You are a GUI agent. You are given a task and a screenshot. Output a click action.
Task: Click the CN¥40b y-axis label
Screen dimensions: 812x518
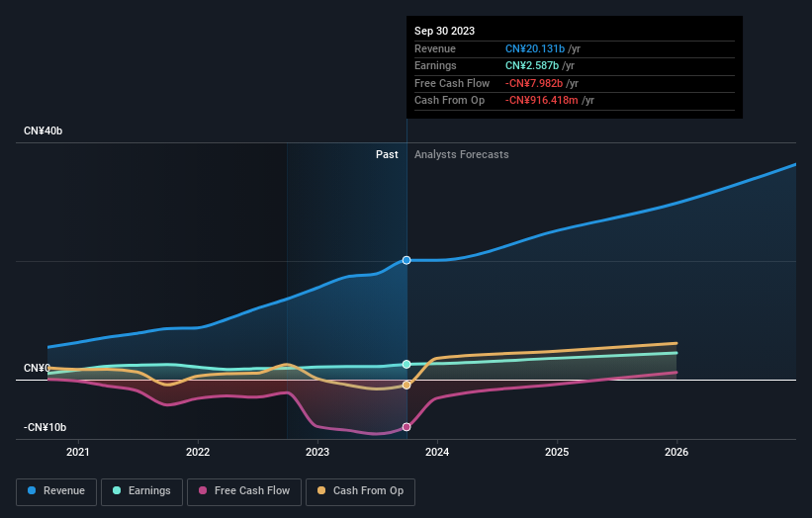tap(43, 130)
